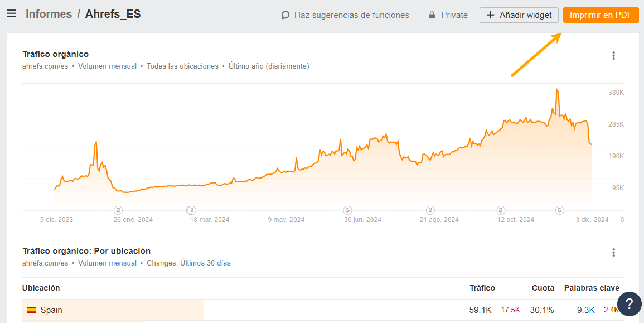Click the Ahrefs_ES report title

[x=113, y=14]
